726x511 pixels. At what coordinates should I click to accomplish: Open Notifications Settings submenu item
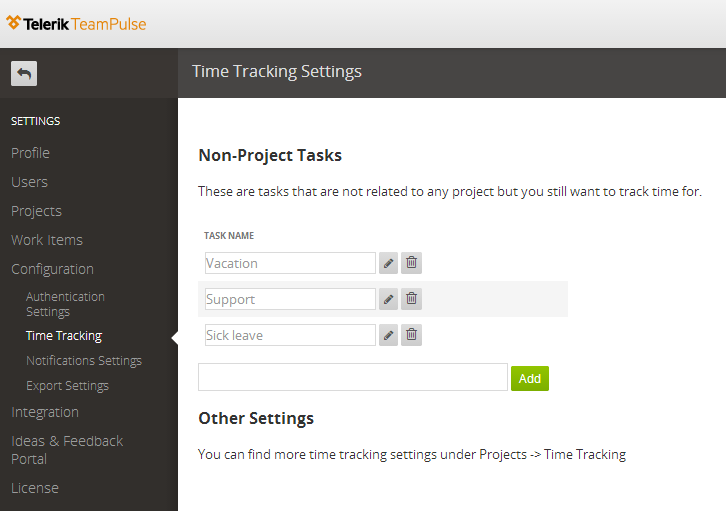pyautogui.click(x=84, y=361)
